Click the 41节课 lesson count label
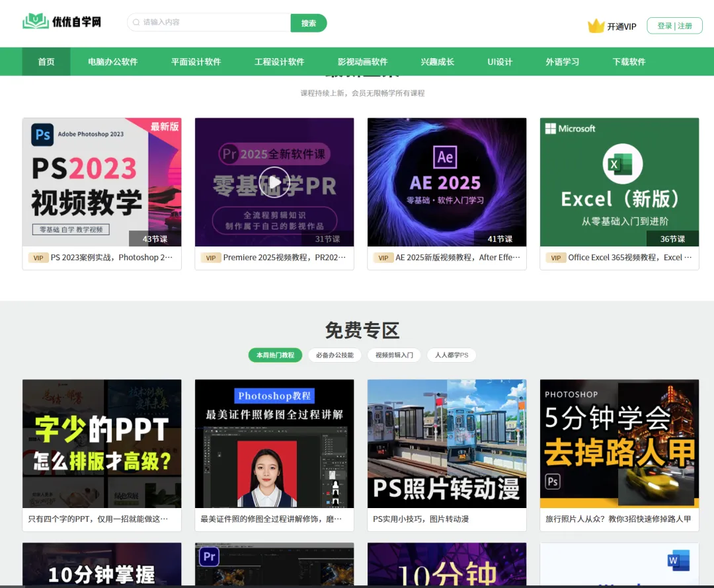This screenshot has width=714, height=588. point(500,239)
